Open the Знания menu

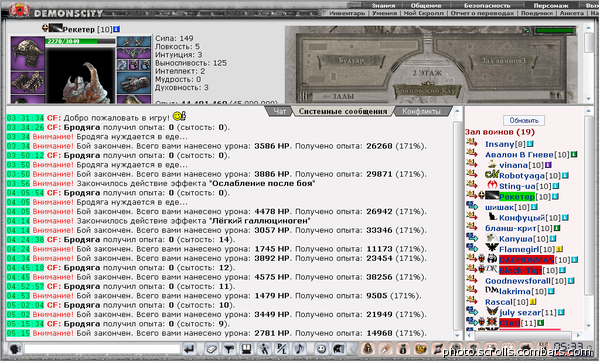(x=383, y=5)
